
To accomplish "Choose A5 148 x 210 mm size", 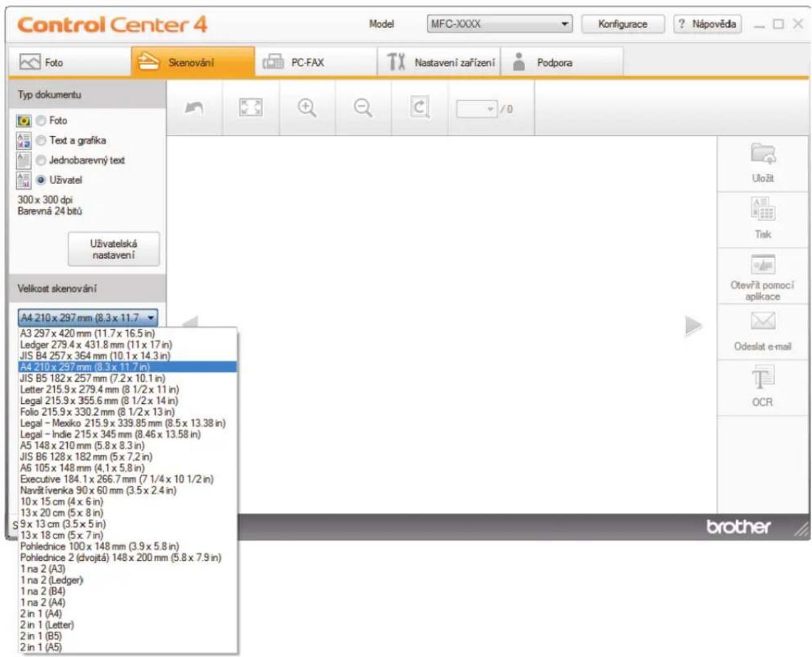I will [x=128, y=445].
